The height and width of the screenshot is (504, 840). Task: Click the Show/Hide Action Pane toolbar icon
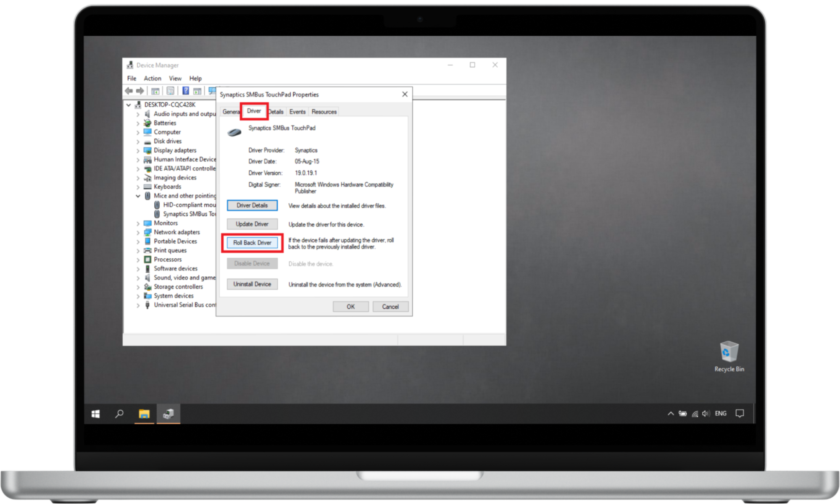click(x=197, y=91)
